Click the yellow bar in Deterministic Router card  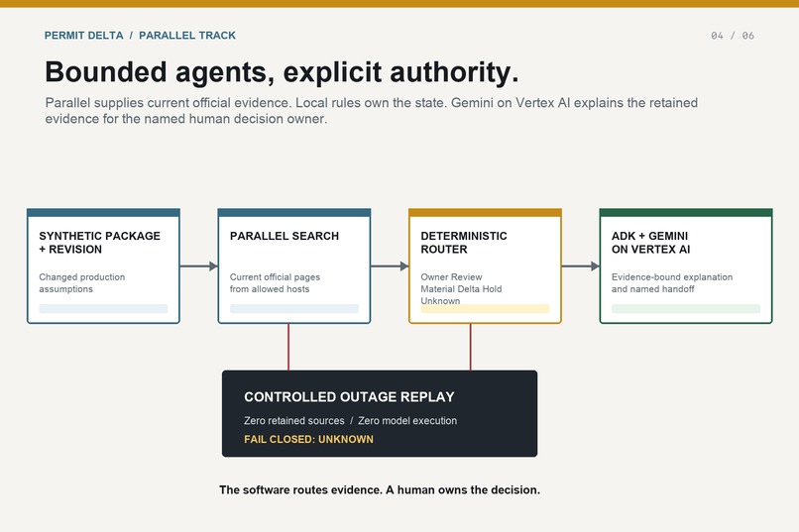485,309
